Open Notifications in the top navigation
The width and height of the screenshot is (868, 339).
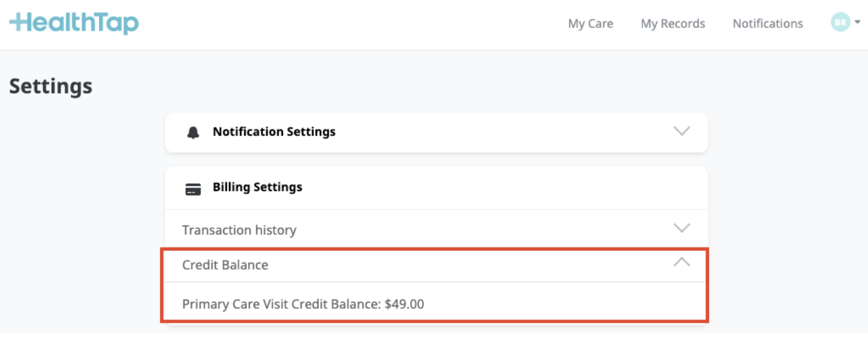767,24
